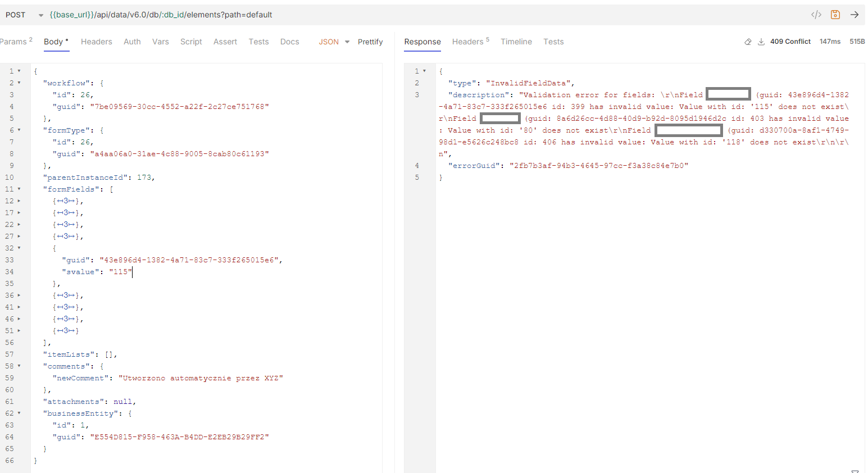Click the formType guid value on line 8

179,153
